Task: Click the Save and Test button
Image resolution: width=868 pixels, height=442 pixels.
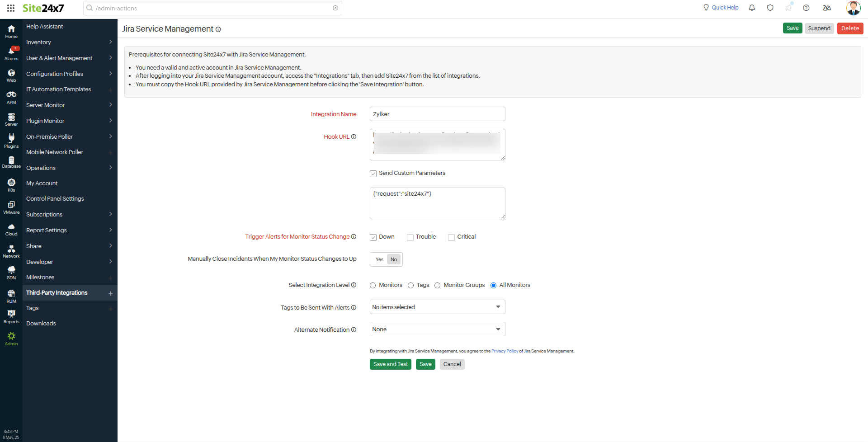Action: [x=390, y=364]
